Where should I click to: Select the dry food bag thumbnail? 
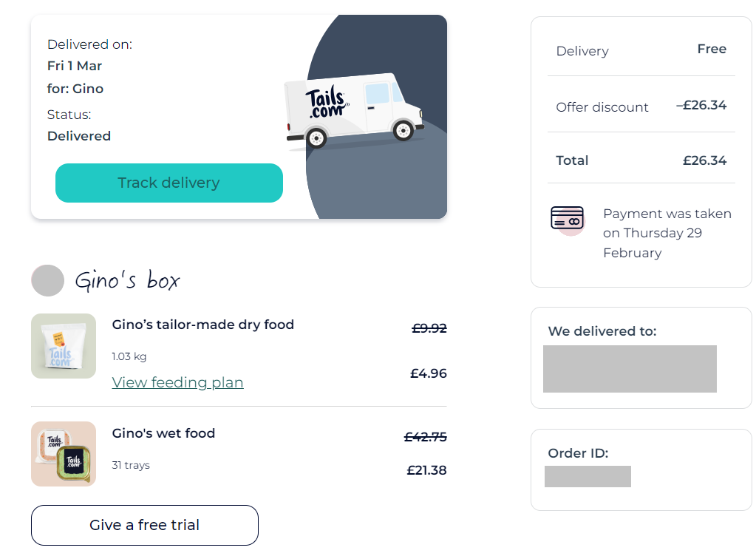(64, 346)
